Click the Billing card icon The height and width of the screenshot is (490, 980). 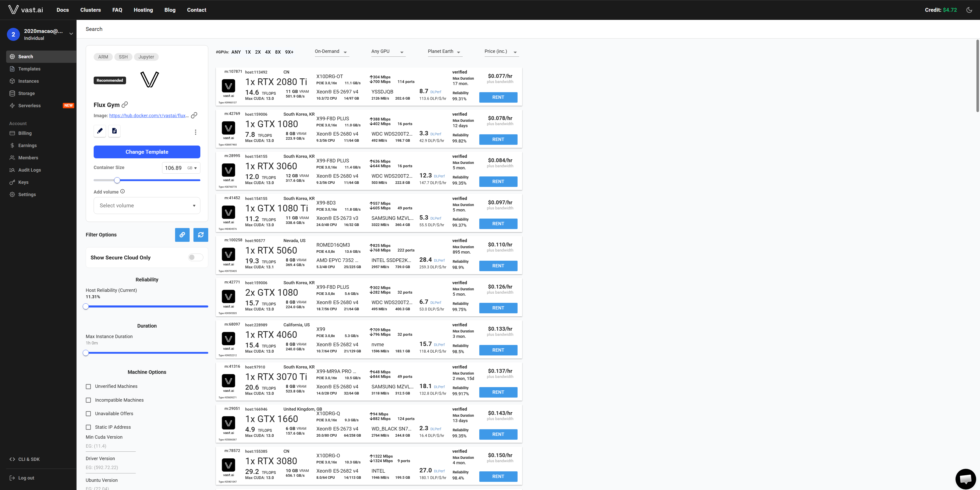click(12, 133)
